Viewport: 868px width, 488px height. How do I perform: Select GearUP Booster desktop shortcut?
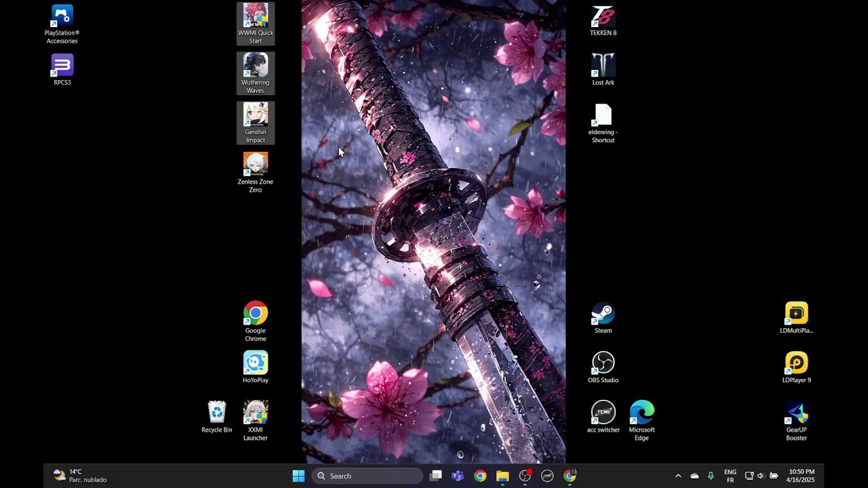(x=796, y=421)
